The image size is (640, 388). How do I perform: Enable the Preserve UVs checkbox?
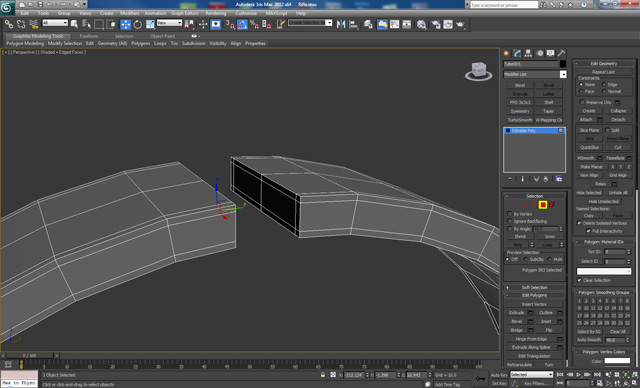pos(582,102)
